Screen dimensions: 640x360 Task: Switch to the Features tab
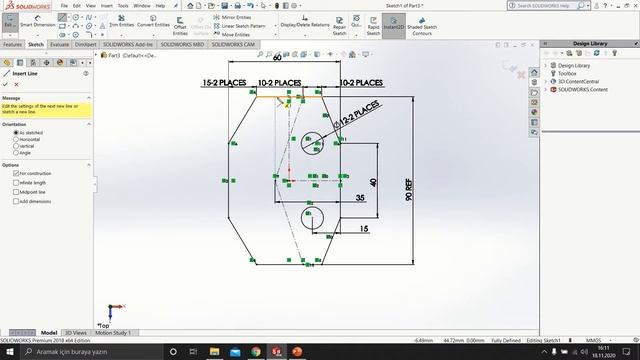pos(12,44)
